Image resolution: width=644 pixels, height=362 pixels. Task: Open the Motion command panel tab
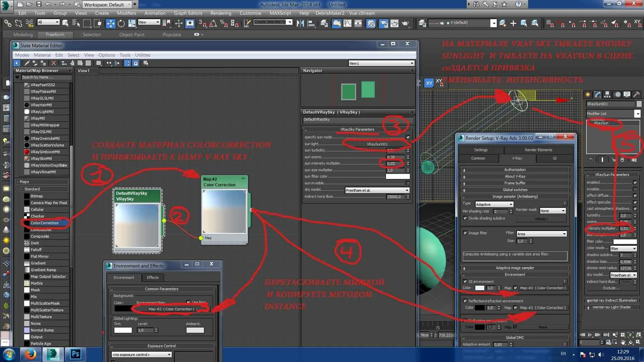(618, 95)
